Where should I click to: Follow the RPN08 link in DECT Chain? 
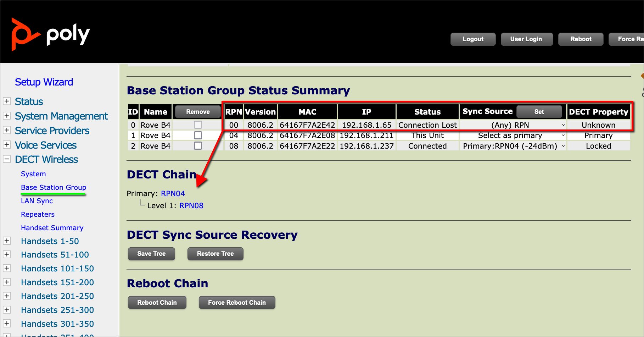(191, 206)
